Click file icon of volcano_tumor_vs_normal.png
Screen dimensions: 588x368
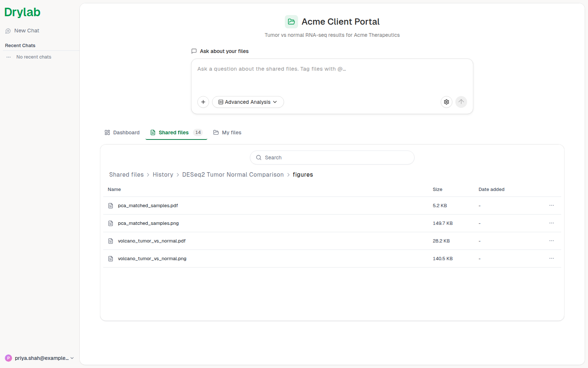coord(111,259)
